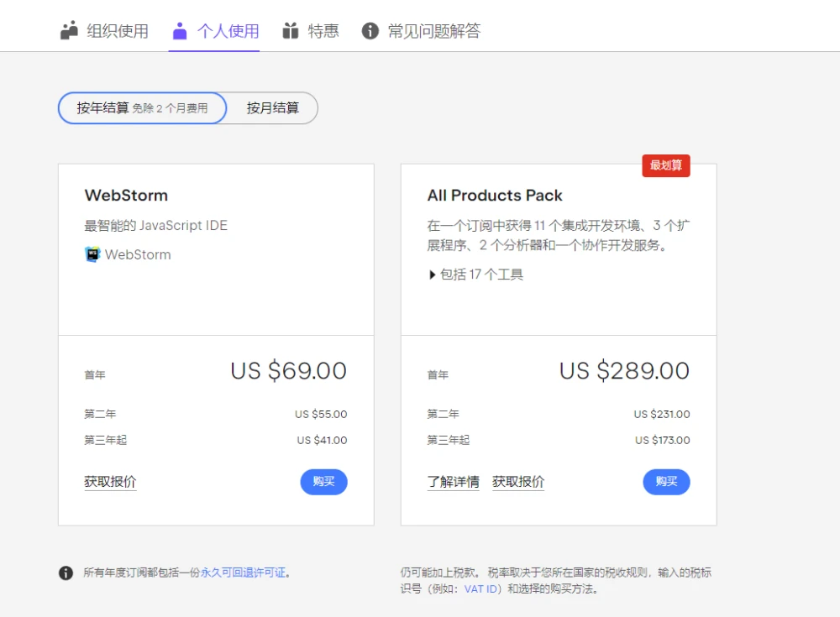Viewport: 840px width, 617px height.
Task: Click 第三年起 label in All Products Pack
Action: pos(449,440)
